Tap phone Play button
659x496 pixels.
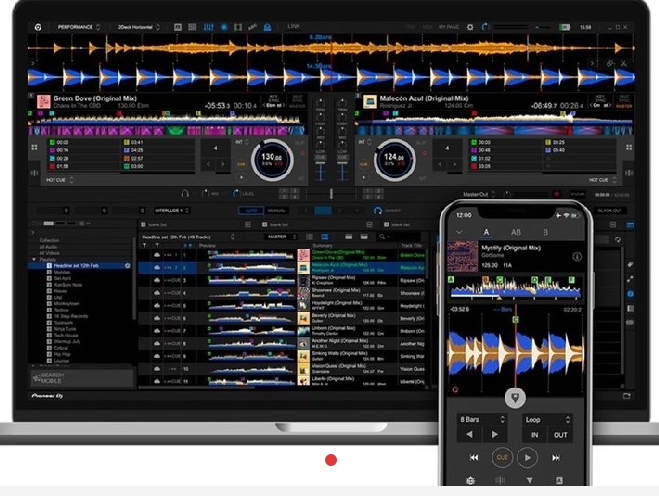pyautogui.click(x=527, y=457)
